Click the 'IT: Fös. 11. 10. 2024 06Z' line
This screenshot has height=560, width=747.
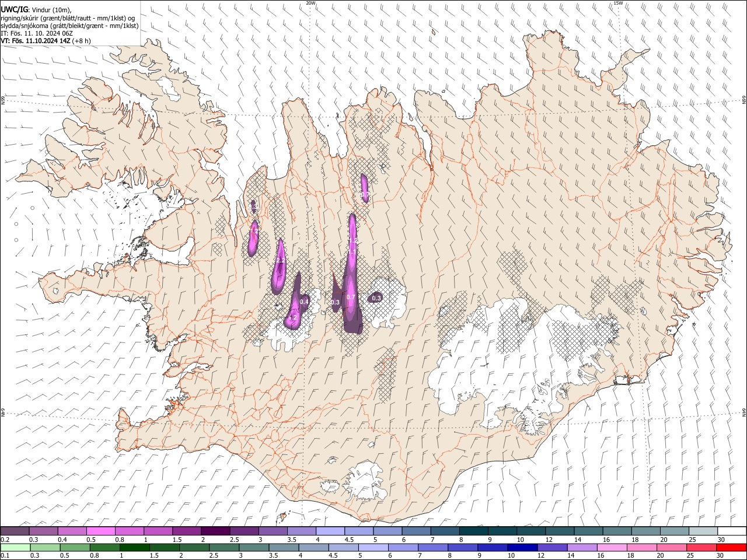pos(37,33)
